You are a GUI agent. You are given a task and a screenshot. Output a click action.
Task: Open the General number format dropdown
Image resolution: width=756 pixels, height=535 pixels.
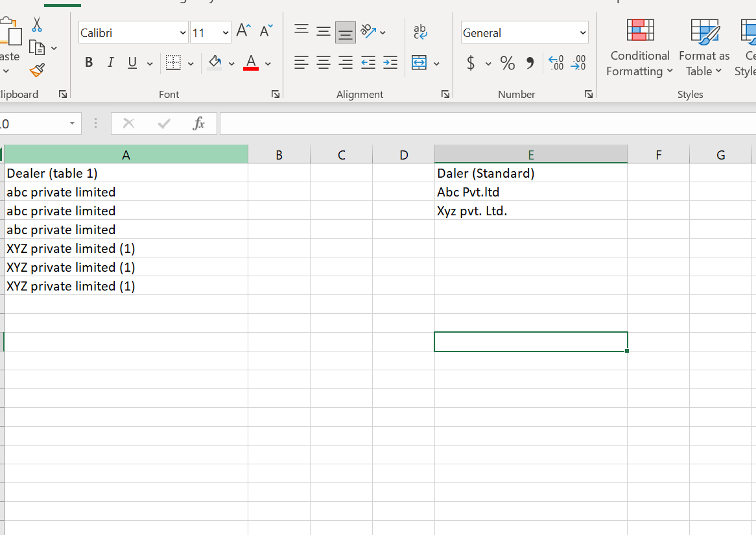[x=582, y=33]
